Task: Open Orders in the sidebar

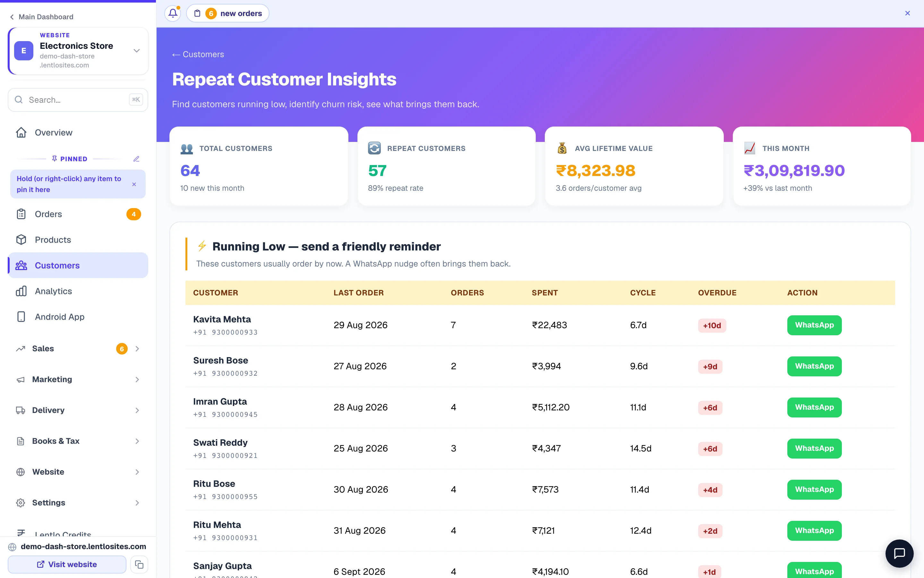Action: 78,214
